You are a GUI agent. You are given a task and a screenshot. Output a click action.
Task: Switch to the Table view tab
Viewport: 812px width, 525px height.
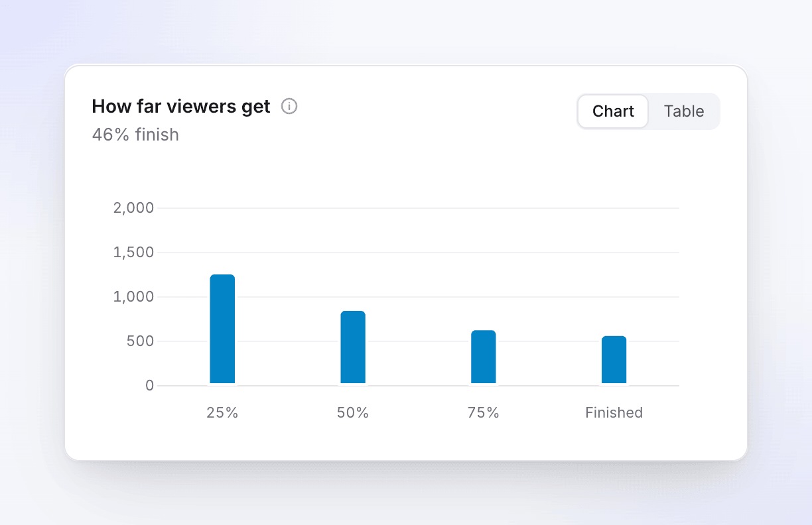tap(684, 111)
